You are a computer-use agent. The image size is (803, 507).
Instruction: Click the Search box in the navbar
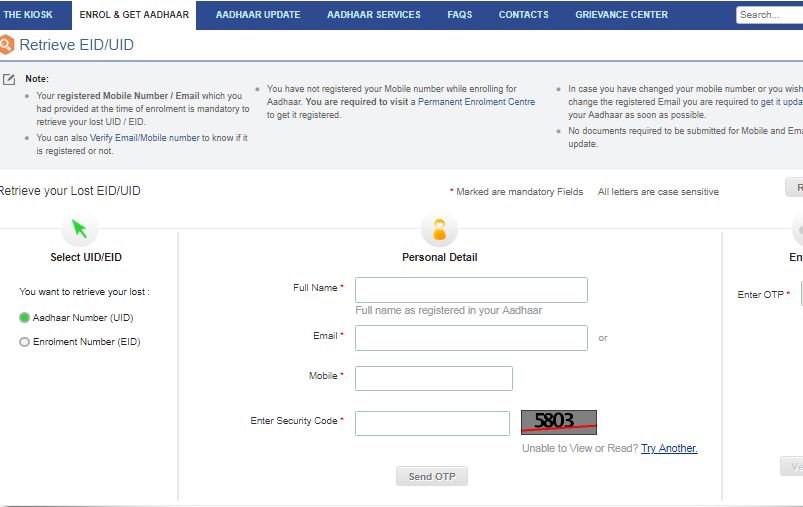click(x=769, y=15)
